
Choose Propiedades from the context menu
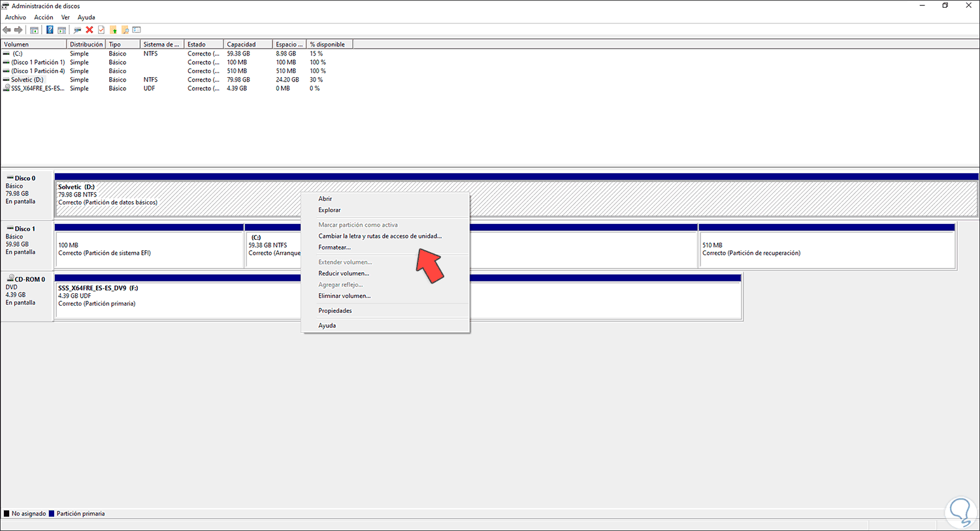pyautogui.click(x=335, y=310)
